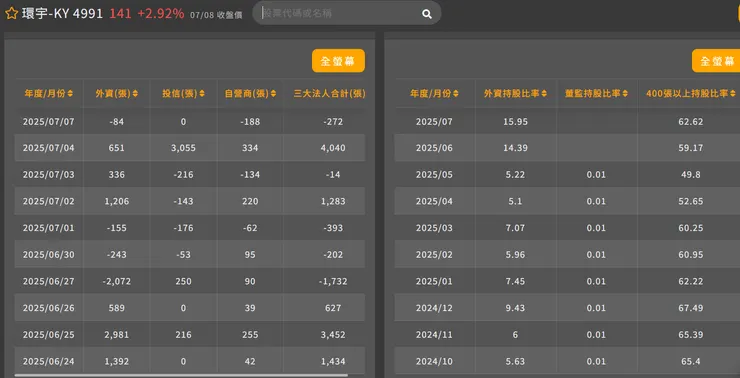Select the 2025/02 month cell

(434, 255)
